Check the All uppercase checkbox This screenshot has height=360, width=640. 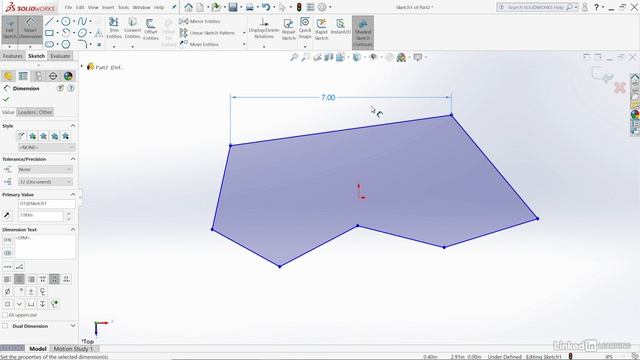[x=5, y=315]
